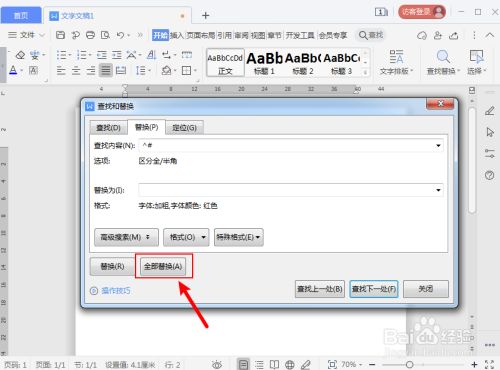Switch to outline view in status bar
The image size is (500, 370).
[259, 365]
